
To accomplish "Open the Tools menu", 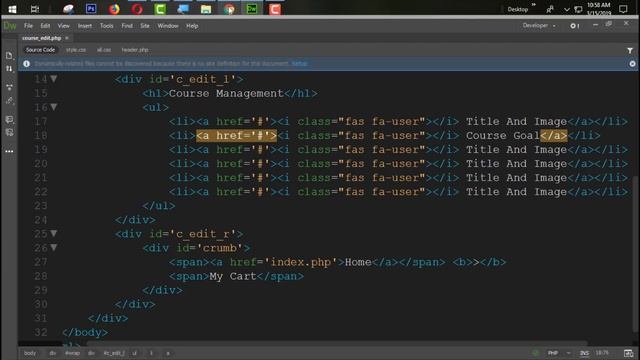I will click(x=107, y=26).
